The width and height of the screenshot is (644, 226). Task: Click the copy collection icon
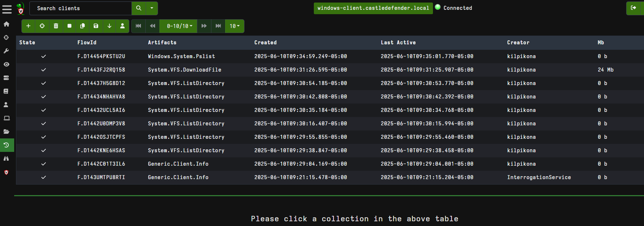pyautogui.click(x=82, y=26)
